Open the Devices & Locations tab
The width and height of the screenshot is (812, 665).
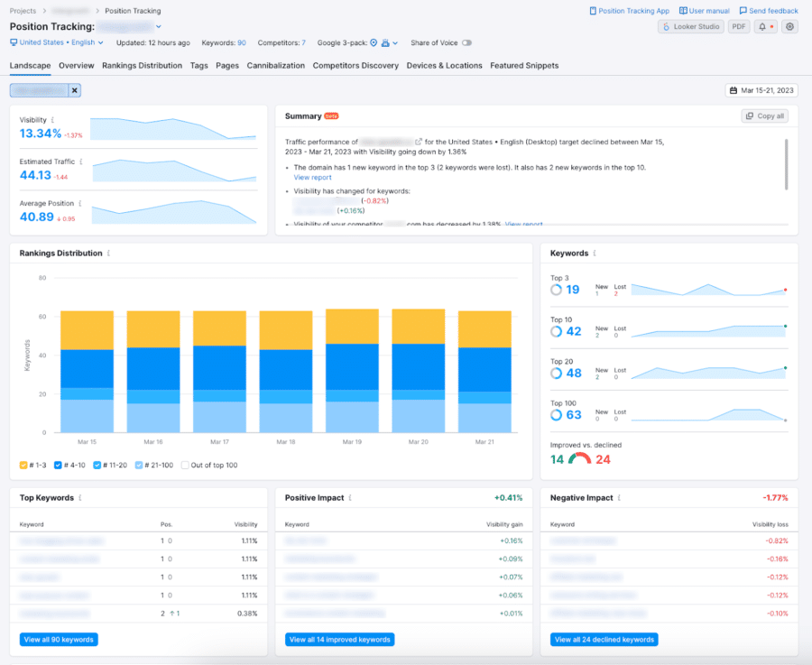pyautogui.click(x=444, y=66)
